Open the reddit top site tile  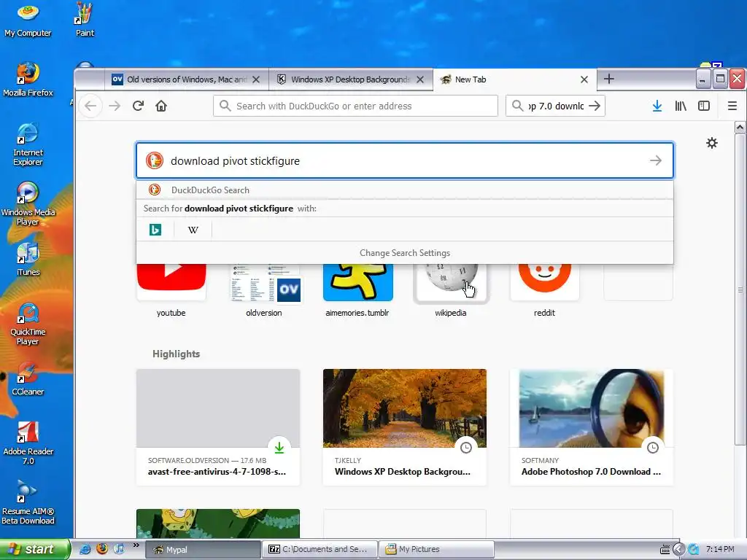(544, 290)
